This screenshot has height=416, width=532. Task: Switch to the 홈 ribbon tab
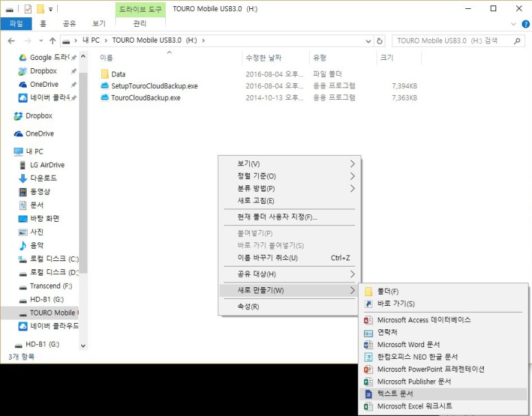[43, 23]
